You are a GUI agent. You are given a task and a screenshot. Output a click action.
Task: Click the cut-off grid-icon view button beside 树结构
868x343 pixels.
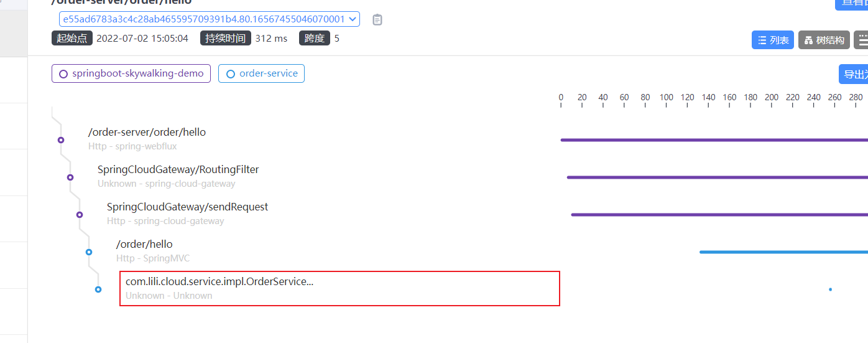coord(861,40)
